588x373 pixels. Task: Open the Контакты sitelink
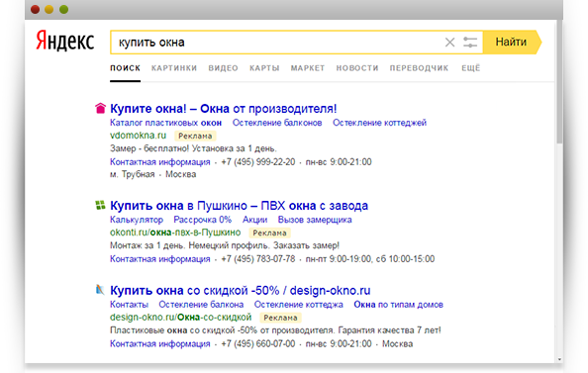point(129,305)
